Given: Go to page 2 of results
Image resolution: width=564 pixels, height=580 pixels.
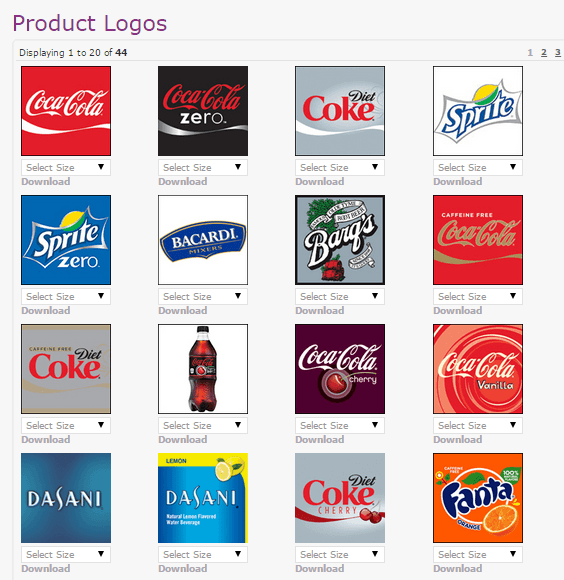Looking at the screenshot, I should click(x=544, y=53).
